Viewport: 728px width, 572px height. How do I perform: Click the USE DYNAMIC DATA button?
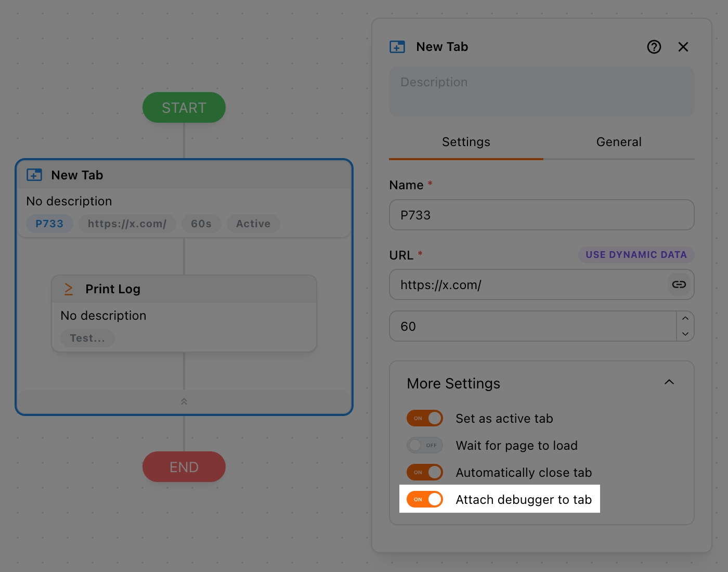pos(636,255)
